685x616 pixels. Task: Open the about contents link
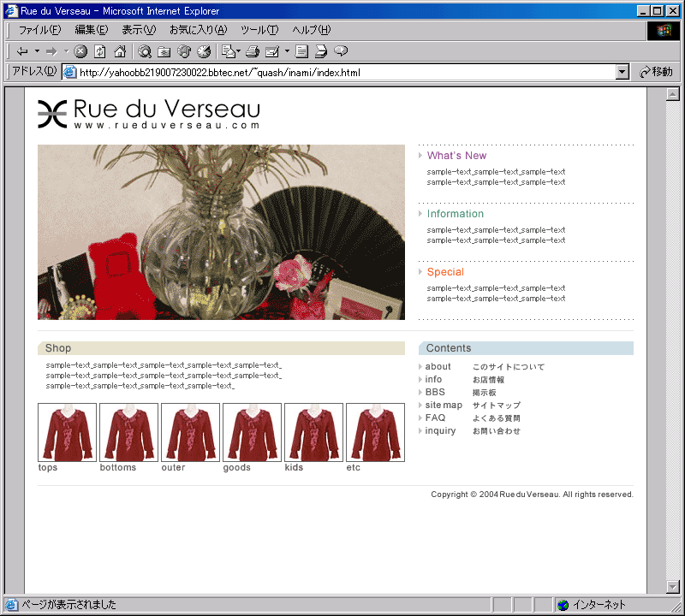click(x=438, y=367)
